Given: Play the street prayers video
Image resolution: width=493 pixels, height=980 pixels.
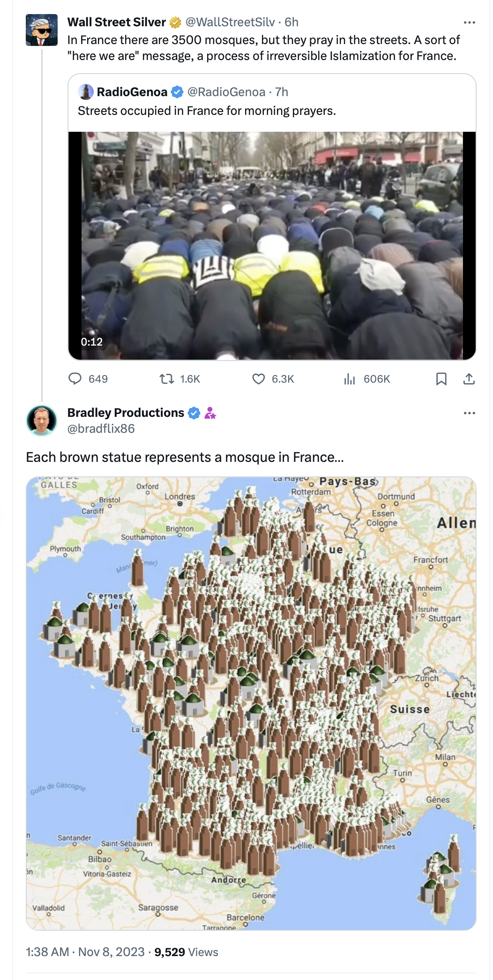Looking at the screenshot, I should tap(272, 246).
